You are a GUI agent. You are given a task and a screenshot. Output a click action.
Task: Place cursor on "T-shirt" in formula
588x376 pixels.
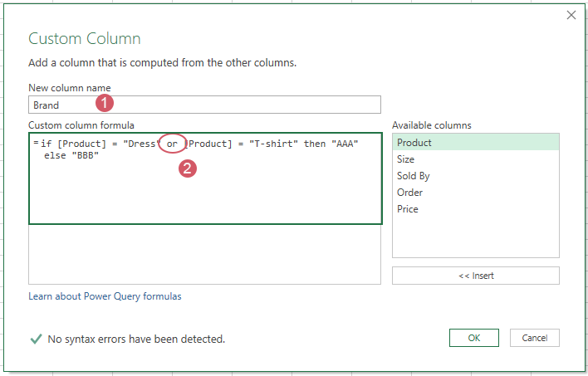[x=272, y=144]
